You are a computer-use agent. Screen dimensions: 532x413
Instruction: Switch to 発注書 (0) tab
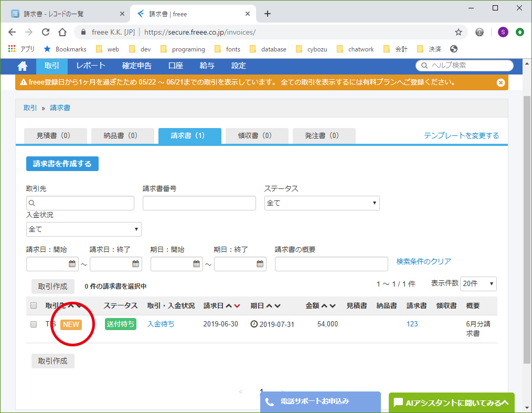(x=324, y=136)
